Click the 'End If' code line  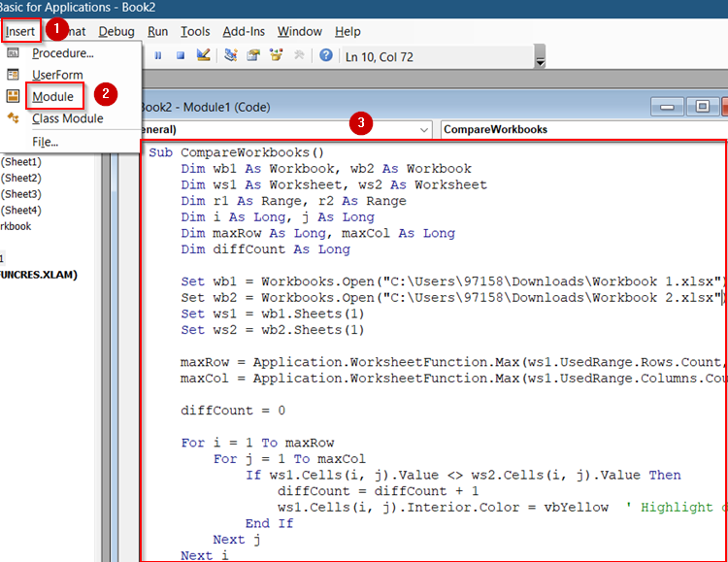point(270,524)
